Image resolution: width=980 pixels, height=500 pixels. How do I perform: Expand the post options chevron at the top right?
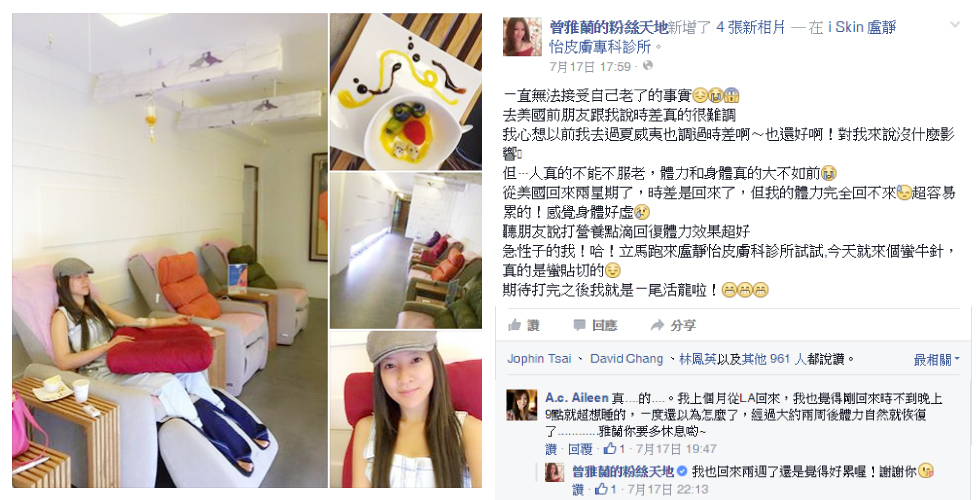pyautogui.click(x=955, y=25)
